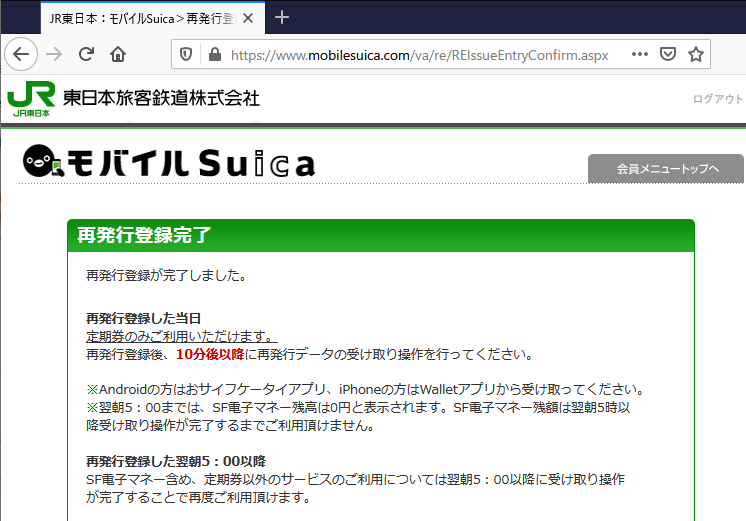The image size is (746, 521).
Task: Focus the mobilesuica.com address bar
Action: tap(420, 54)
